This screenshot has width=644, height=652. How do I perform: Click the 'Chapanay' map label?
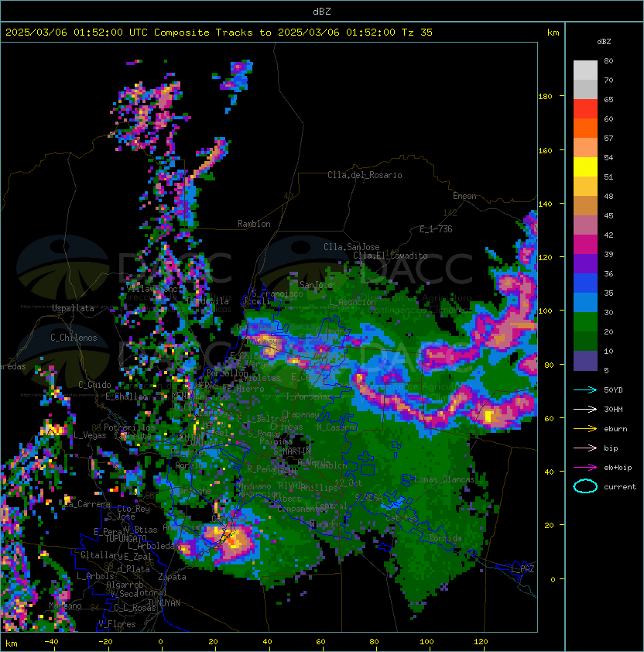coord(300,414)
